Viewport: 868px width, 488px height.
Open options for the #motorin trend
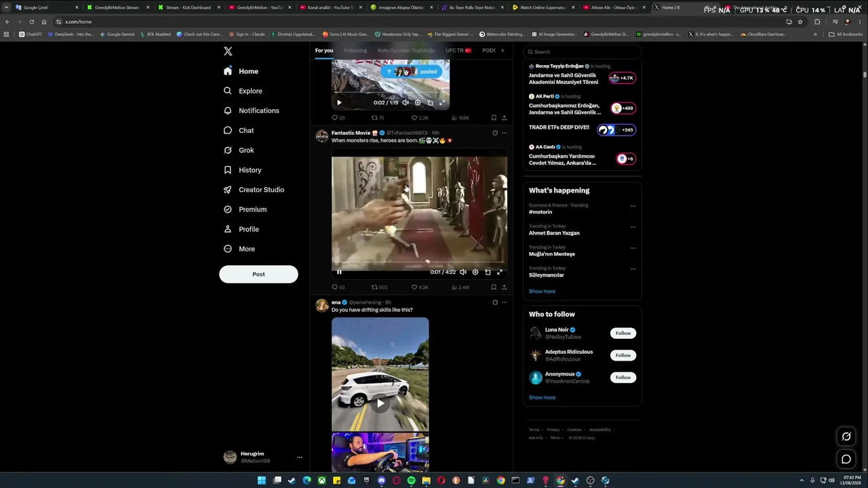pos(633,206)
